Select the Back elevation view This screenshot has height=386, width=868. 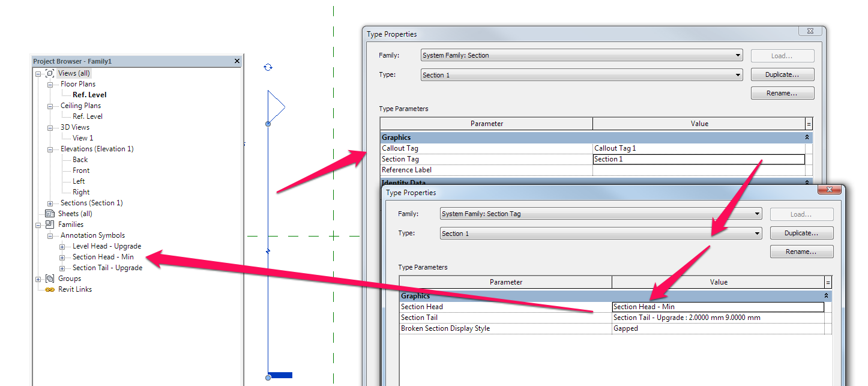coord(80,160)
